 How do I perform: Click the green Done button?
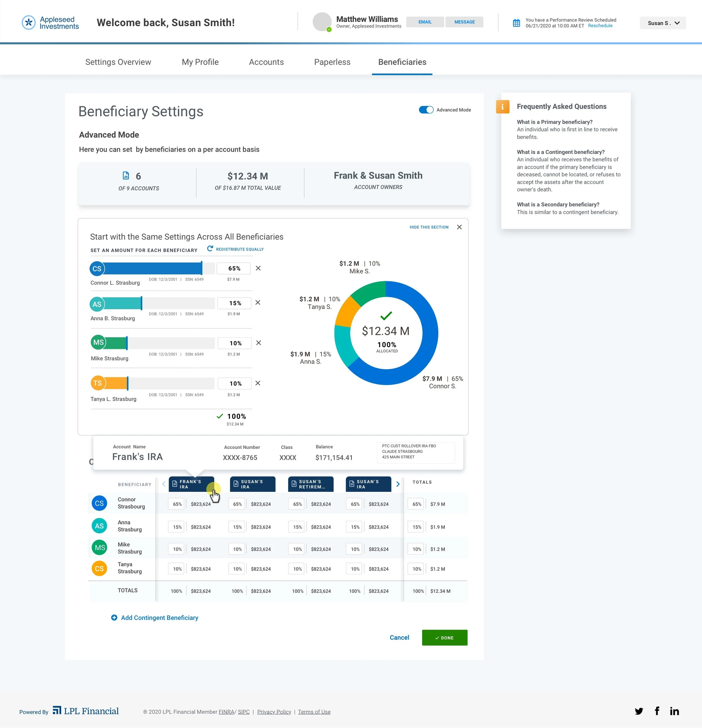point(444,638)
